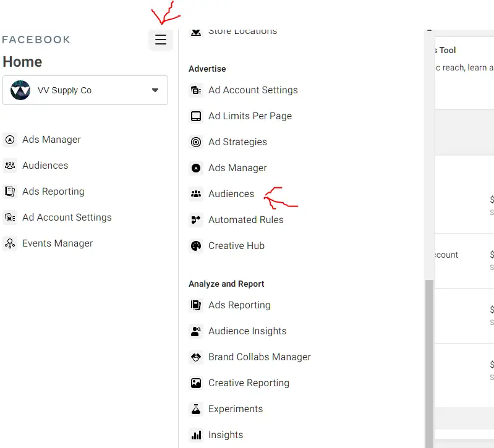Open Insights menu label
Screen dimensions: 494x448
coord(226,435)
